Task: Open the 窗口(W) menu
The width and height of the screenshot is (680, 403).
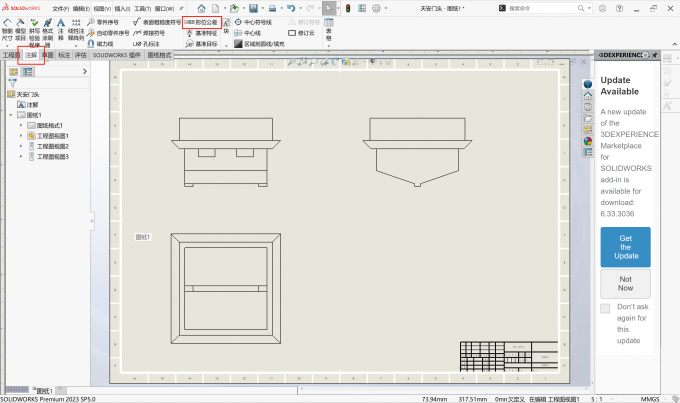Action: click(164, 9)
